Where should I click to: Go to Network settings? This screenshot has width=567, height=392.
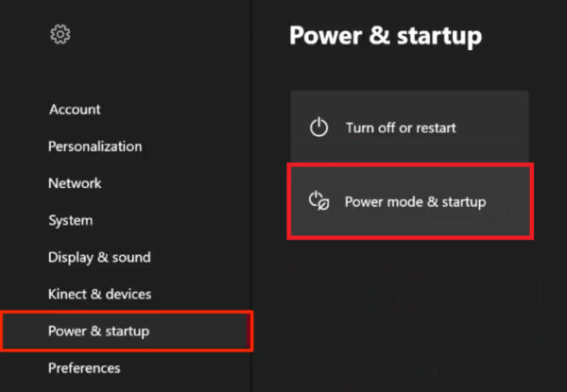(75, 183)
